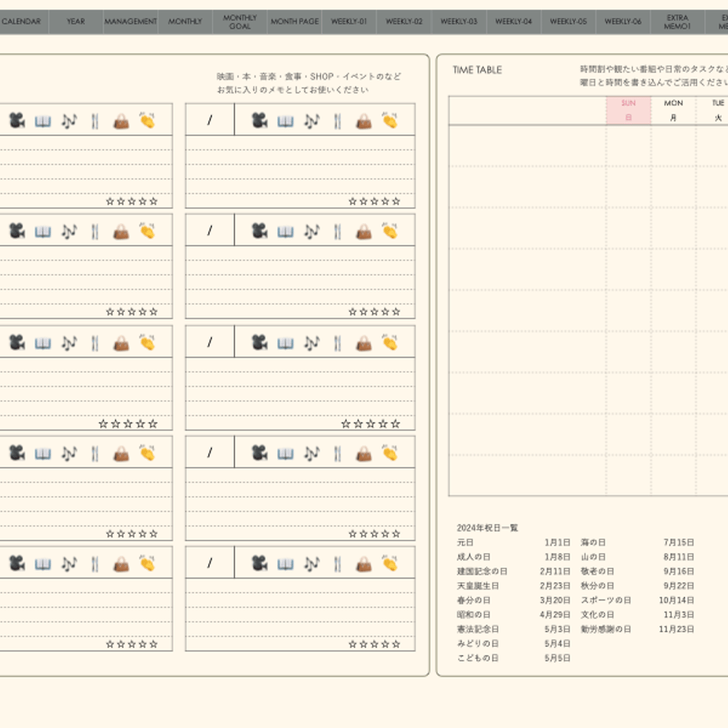
Task: Select the 11月23日 date text
Action: [677, 629]
